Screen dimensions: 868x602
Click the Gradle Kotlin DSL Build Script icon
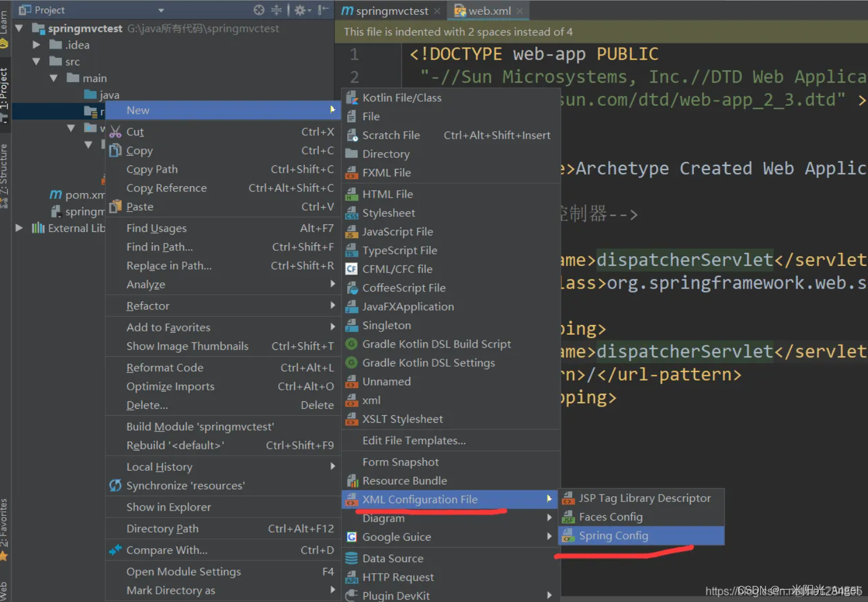[x=351, y=344]
